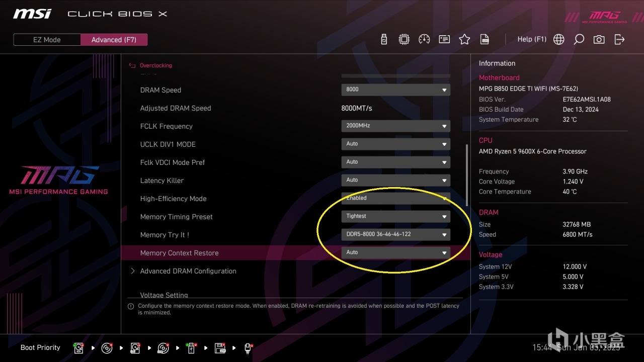Open the Memory Context Restore dropdown
This screenshot has width=644, height=362.
click(395, 252)
